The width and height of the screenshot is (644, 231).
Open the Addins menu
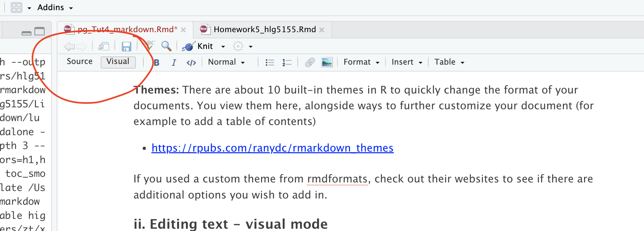pos(55,8)
